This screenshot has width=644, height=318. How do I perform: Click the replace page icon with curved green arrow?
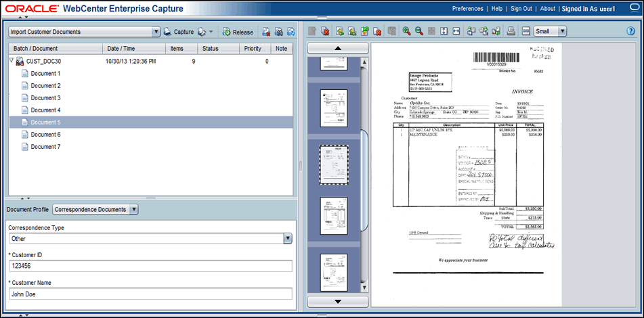coord(365,31)
